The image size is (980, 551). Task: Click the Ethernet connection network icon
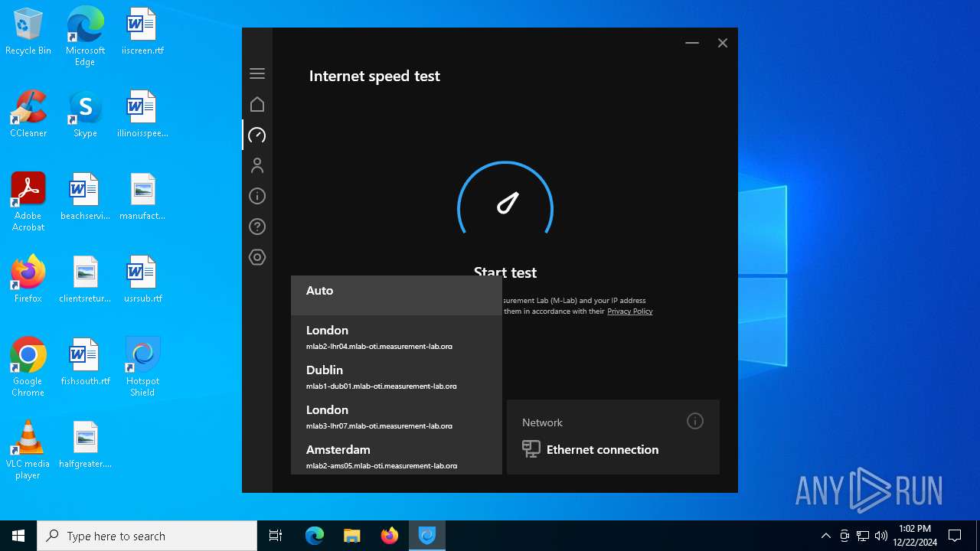531,449
